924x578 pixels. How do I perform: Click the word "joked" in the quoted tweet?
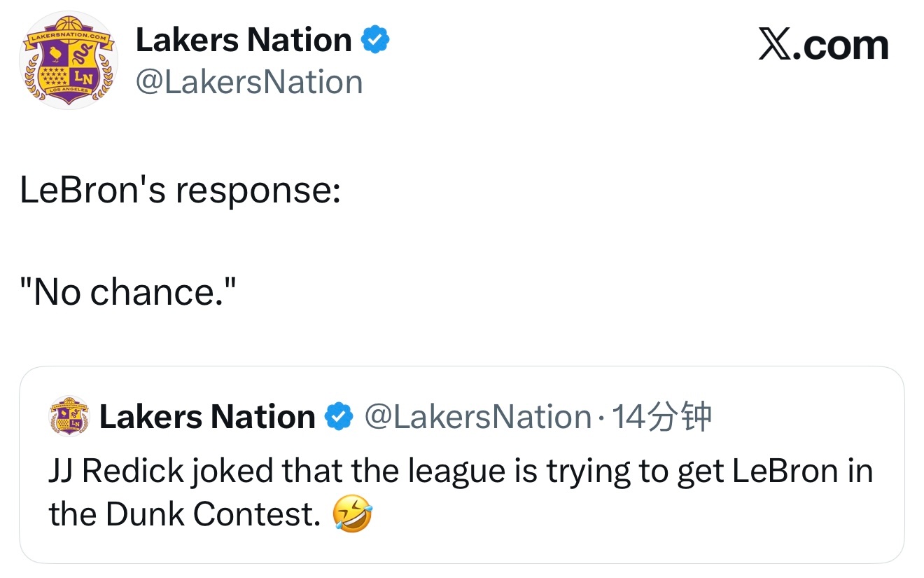[231, 471]
